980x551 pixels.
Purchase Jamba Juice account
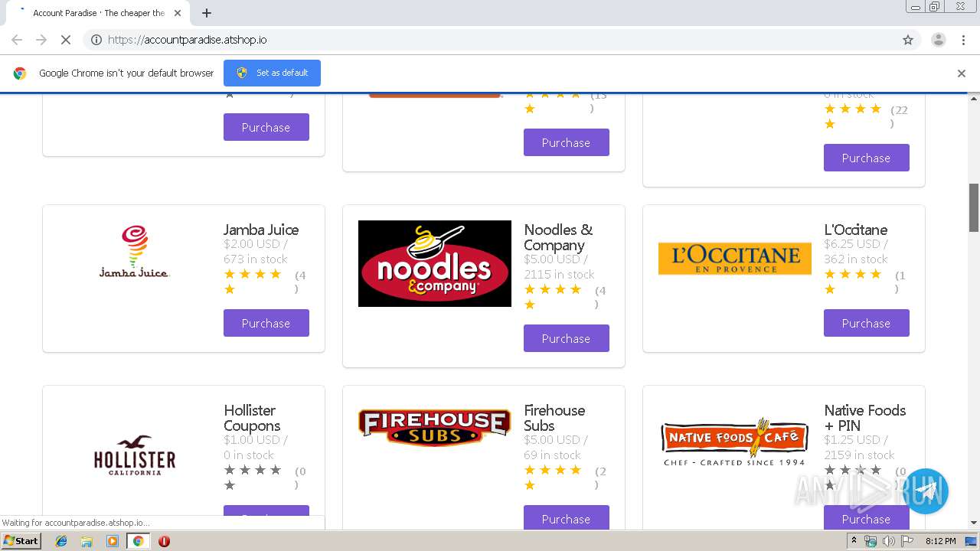tap(266, 323)
